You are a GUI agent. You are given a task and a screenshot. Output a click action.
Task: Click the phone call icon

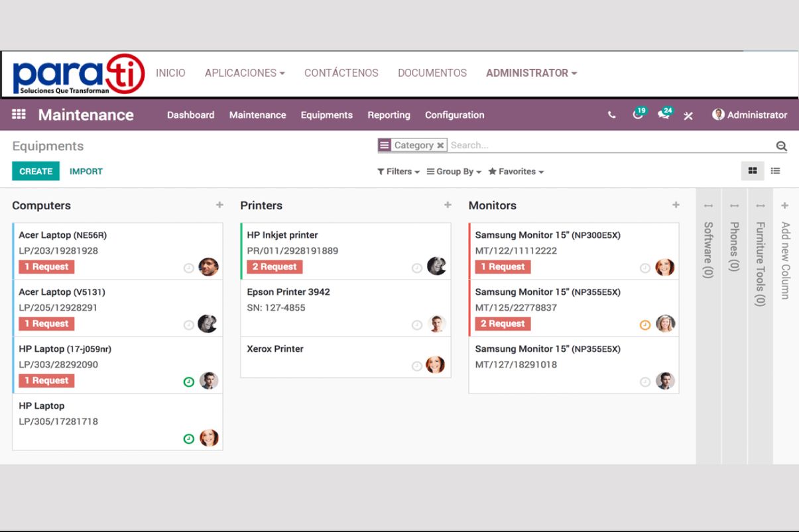coord(611,115)
